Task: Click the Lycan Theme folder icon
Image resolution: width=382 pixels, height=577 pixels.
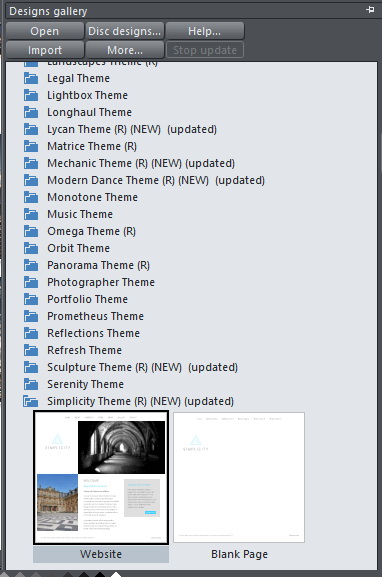Action: 31,129
